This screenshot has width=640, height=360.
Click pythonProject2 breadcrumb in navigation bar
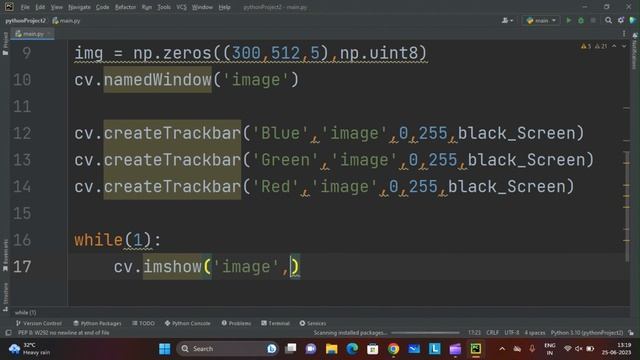tap(25, 20)
